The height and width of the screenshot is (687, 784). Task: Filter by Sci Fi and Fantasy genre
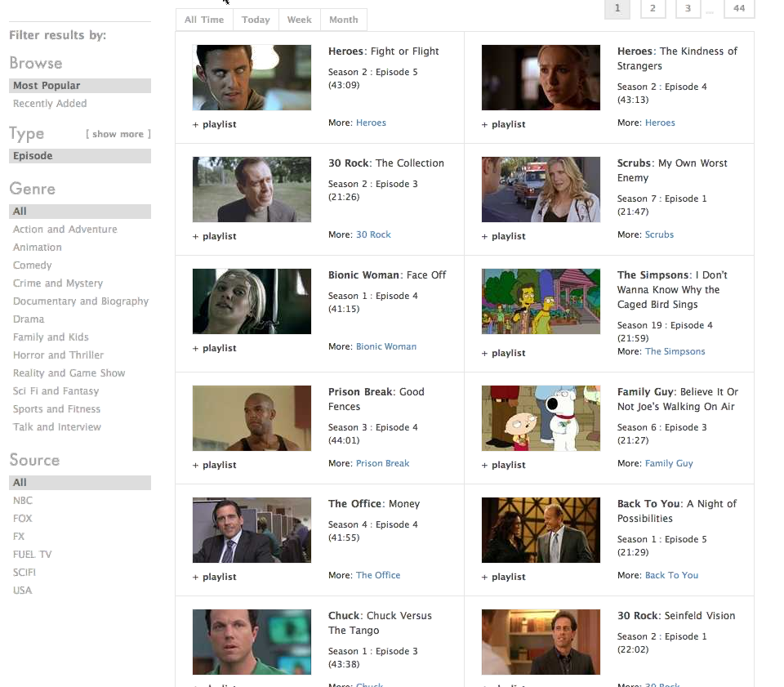56,391
